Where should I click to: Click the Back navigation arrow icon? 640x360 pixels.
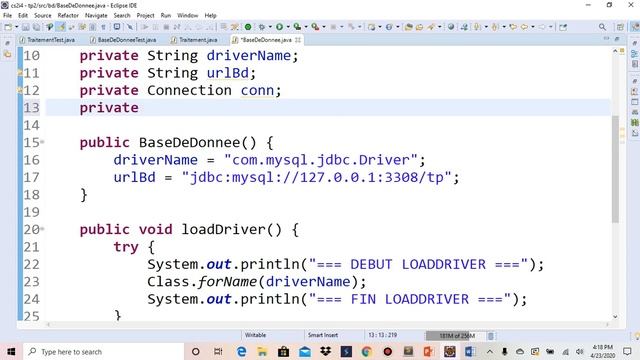tap(524, 27)
